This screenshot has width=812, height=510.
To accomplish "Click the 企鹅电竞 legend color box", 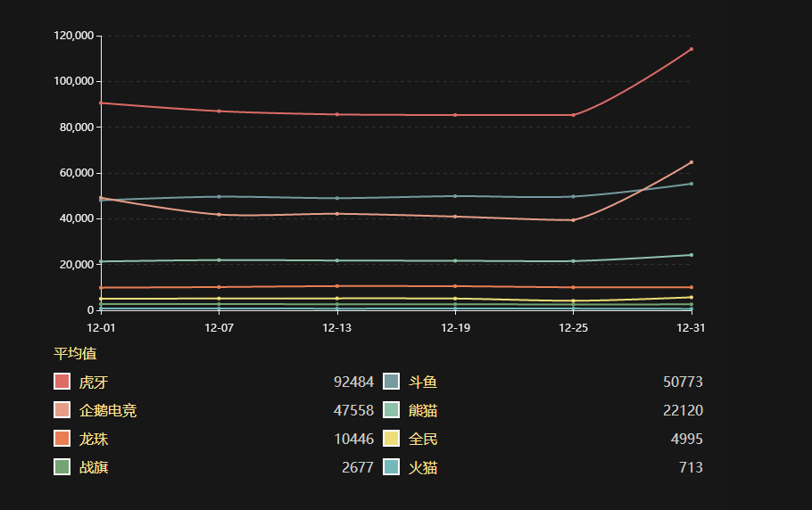I will 62,410.
